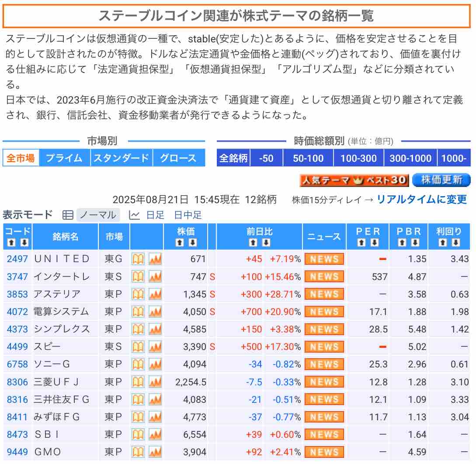Open chart icon for SBI row
The width and height of the screenshot is (476, 464).
click(155, 435)
